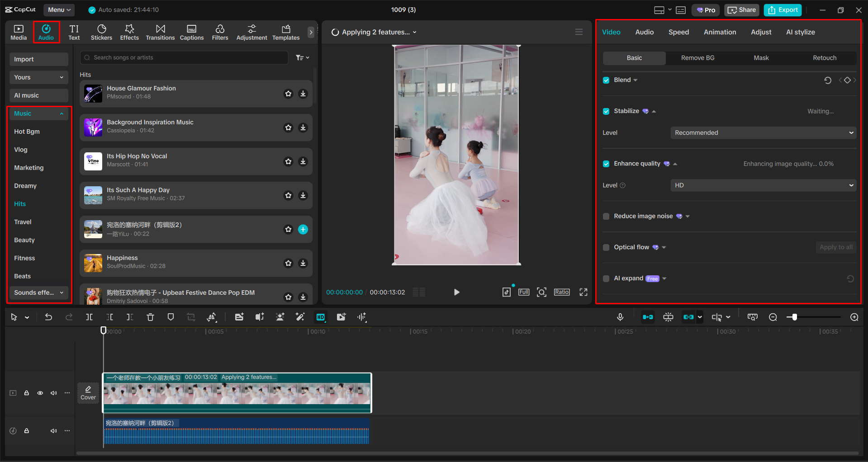Image resolution: width=868 pixels, height=462 pixels.
Task: Enable the Reduce image noise checkbox
Action: (x=606, y=216)
